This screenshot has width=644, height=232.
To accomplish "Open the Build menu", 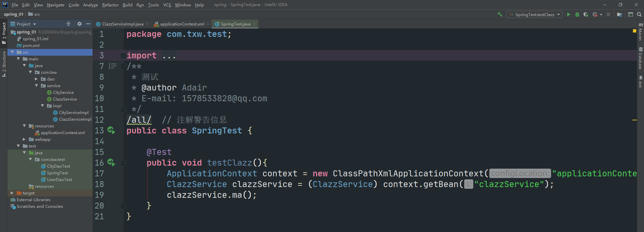I will coord(127,5).
